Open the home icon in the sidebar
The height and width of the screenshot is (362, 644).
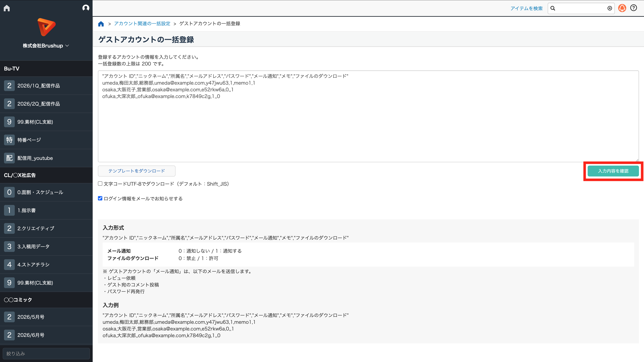7,8
